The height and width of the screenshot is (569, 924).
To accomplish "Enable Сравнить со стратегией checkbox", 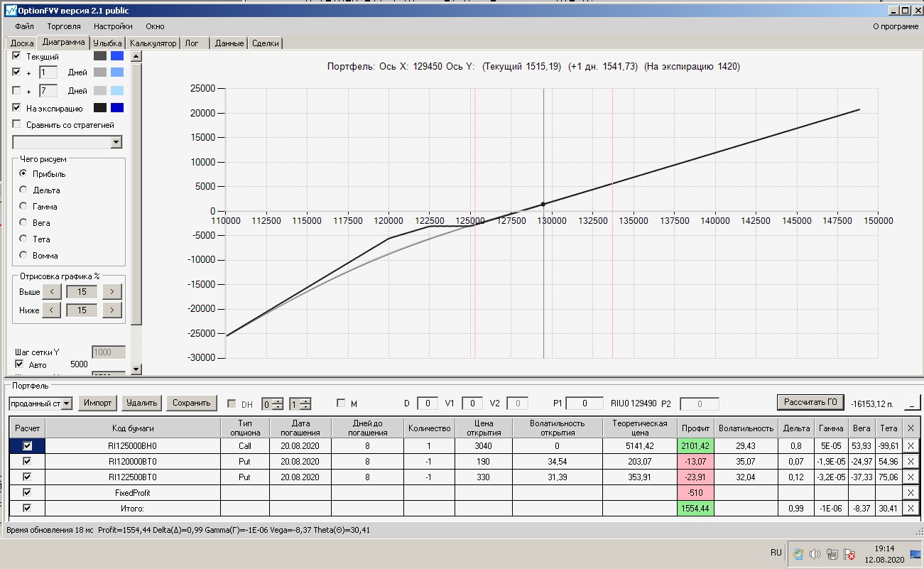I will [x=16, y=125].
